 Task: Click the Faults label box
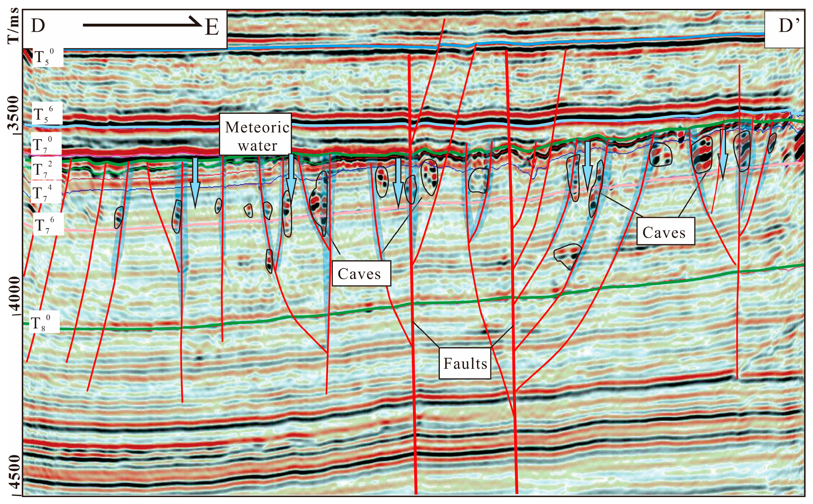465,363
